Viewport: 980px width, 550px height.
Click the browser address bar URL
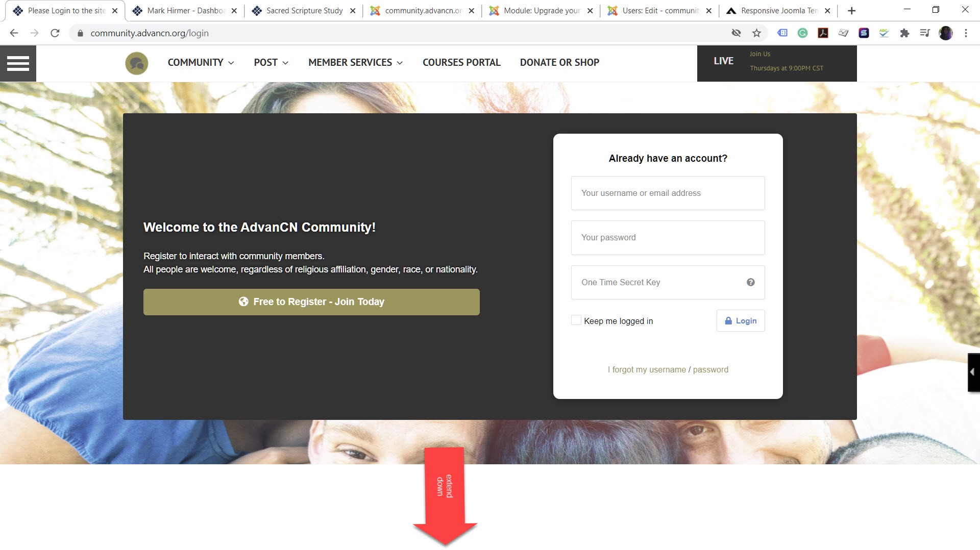click(150, 33)
